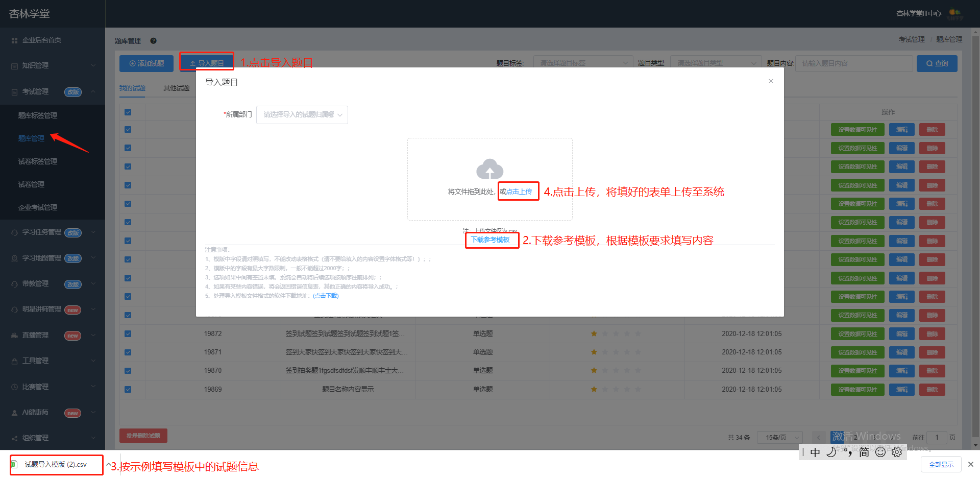Viewport: 980px width, 477px height.
Task: Collapse the 考试管理 sidebar menu
Action: tap(53, 92)
